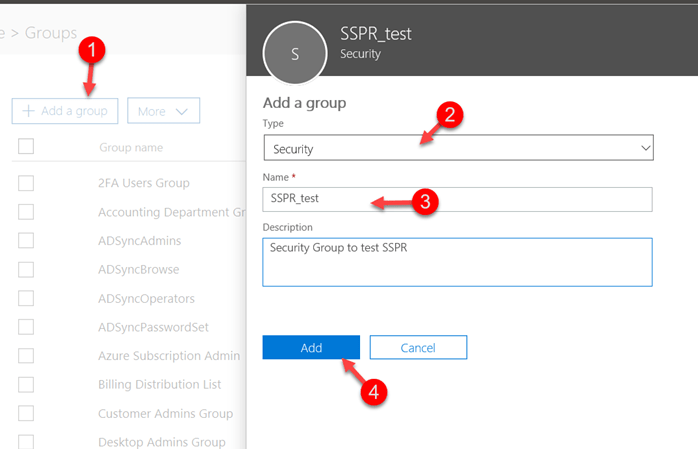The width and height of the screenshot is (698, 449).
Task: Click the Description text area
Action: (457, 261)
